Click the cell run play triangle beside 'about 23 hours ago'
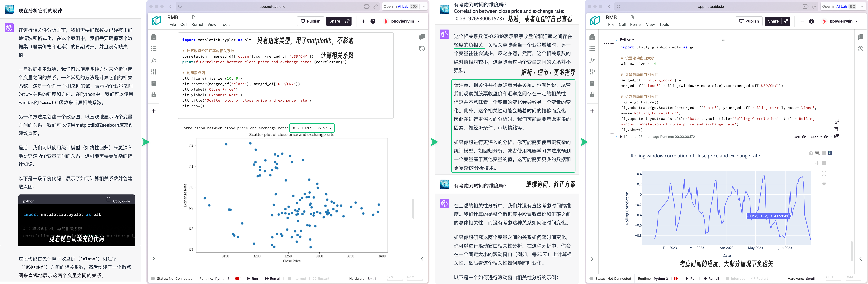This screenshot has height=284, width=868. pyautogui.click(x=621, y=137)
